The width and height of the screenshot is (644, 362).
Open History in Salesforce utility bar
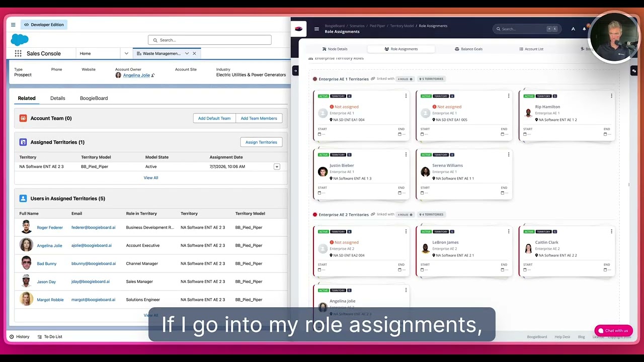(20, 337)
